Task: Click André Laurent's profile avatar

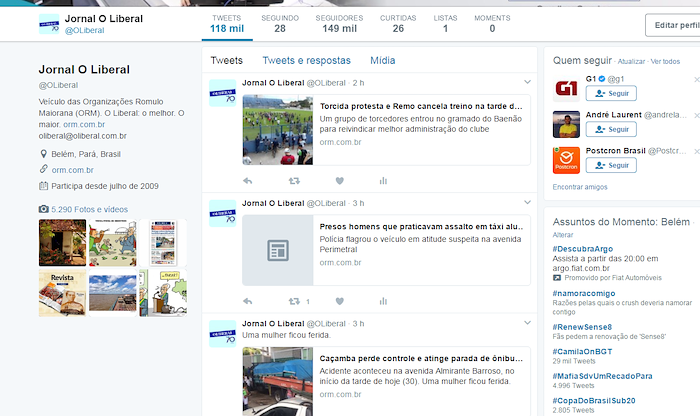Action: [x=566, y=124]
